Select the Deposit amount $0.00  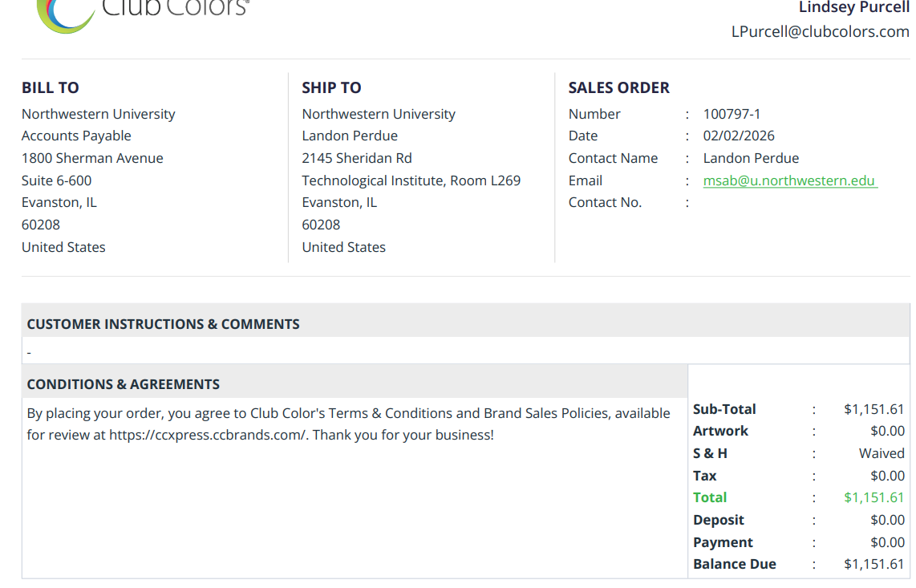887,520
